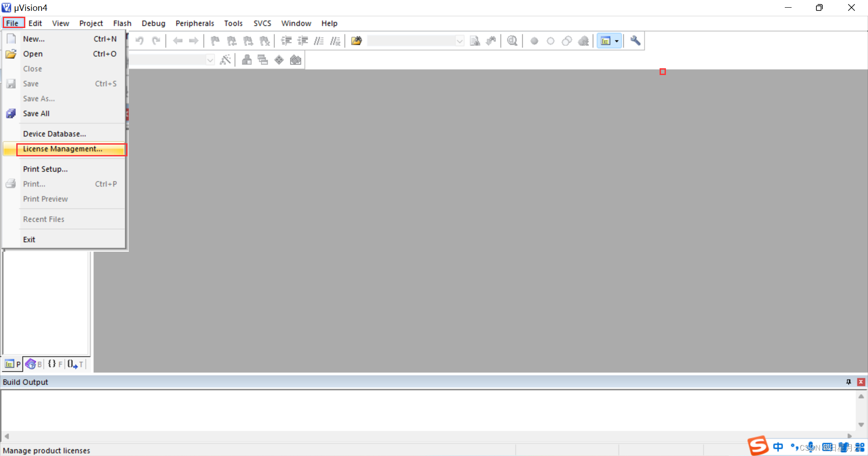Close the Build Output panel

click(x=861, y=382)
